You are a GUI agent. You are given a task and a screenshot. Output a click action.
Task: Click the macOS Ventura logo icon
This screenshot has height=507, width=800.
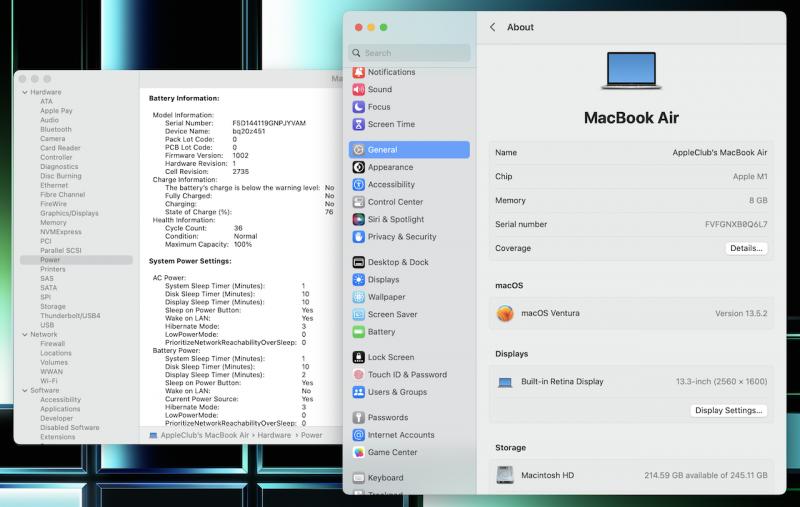505,313
